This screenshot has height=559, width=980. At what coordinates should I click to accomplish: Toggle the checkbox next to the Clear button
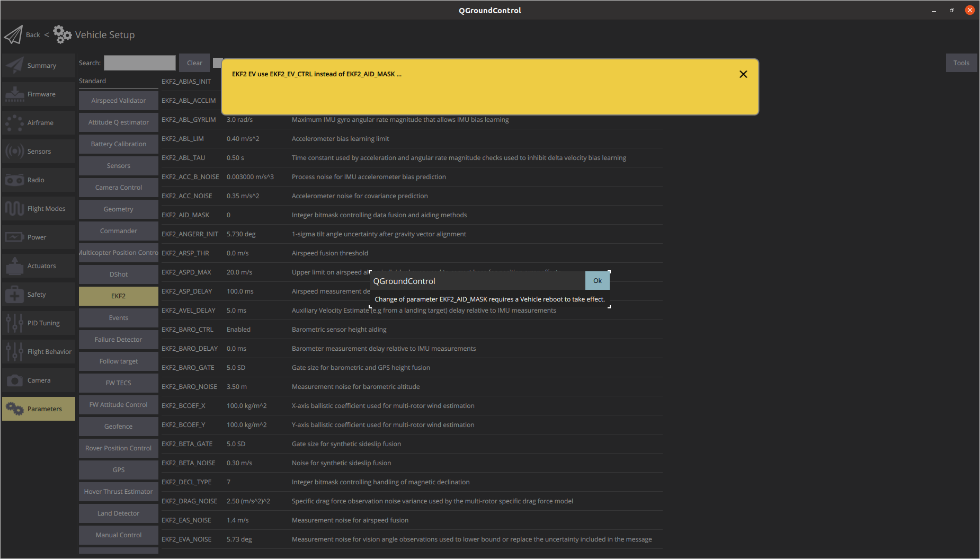[x=217, y=63]
